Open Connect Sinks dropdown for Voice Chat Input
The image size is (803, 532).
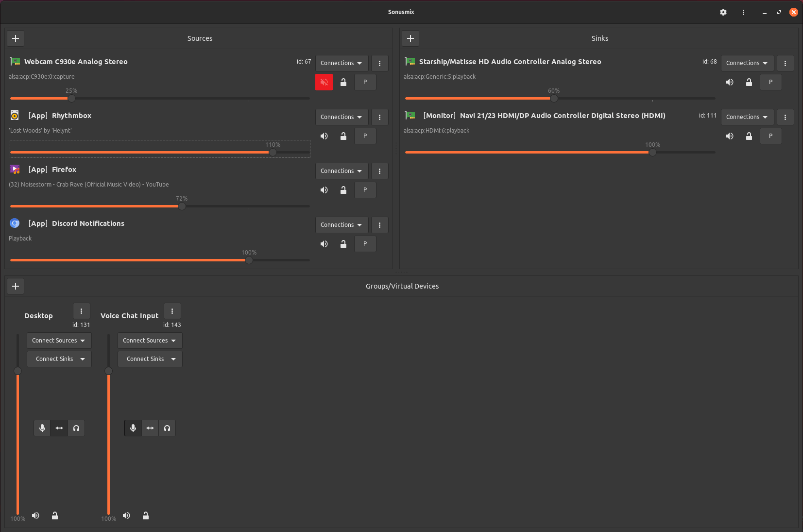tap(150, 359)
